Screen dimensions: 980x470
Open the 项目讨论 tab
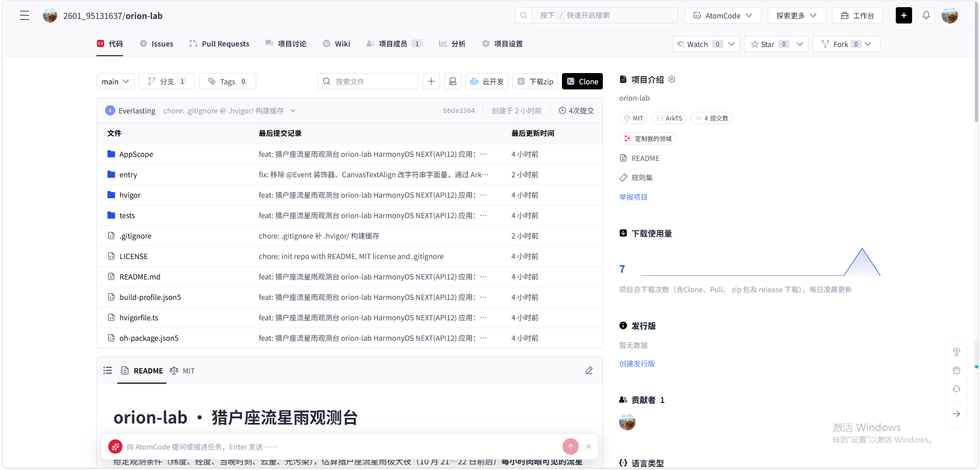(286, 44)
